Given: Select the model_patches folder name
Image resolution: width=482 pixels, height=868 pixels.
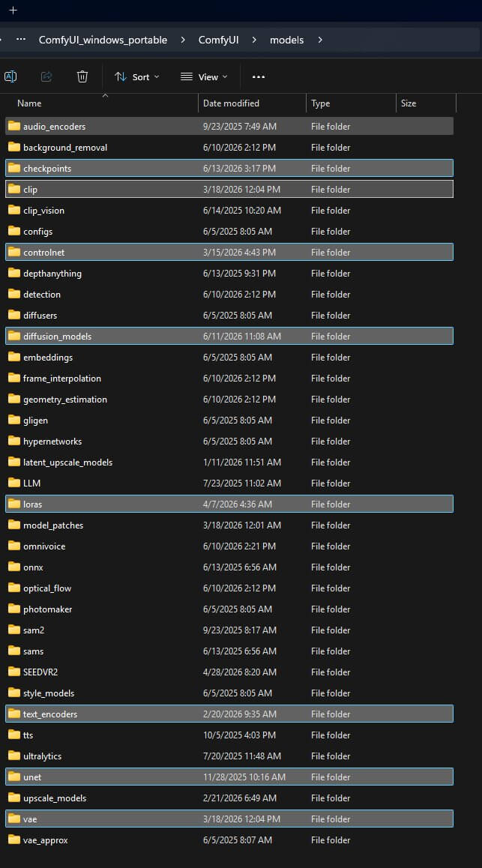Looking at the screenshot, I should pos(53,525).
